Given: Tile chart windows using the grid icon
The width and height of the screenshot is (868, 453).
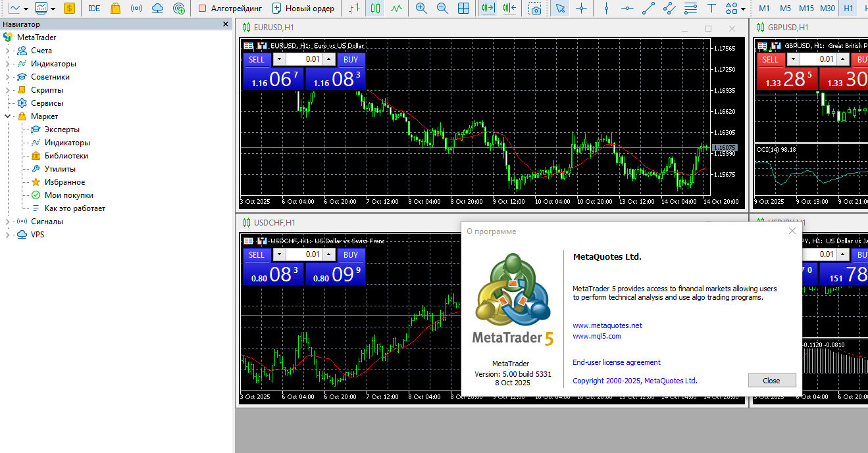Looking at the screenshot, I should [x=463, y=9].
